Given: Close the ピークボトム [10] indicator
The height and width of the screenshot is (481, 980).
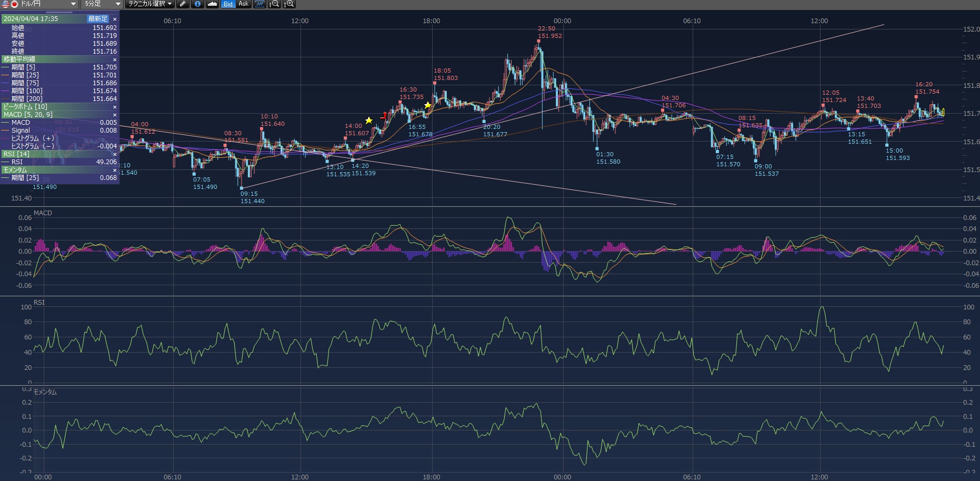Looking at the screenshot, I should tap(115, 107).
